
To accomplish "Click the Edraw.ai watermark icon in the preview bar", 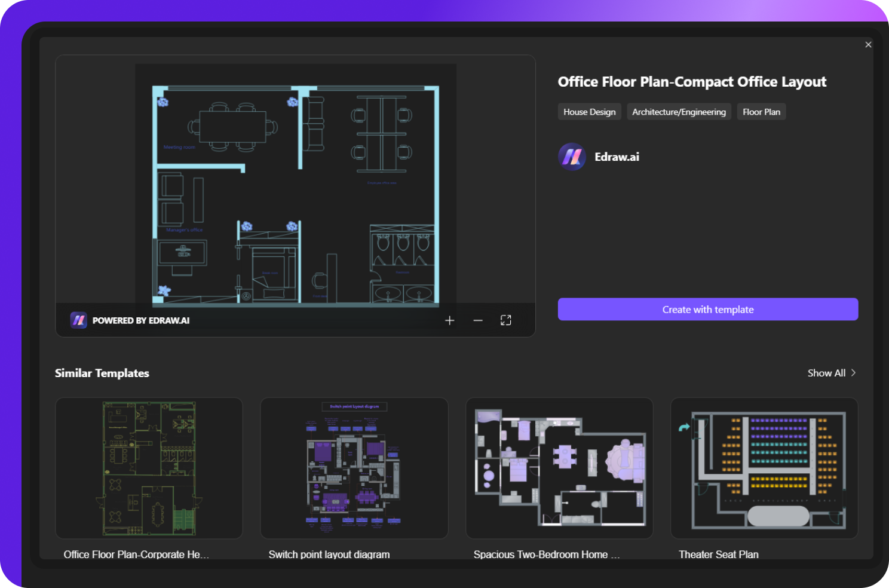I will pyautogui.click(x=78, y=320).
